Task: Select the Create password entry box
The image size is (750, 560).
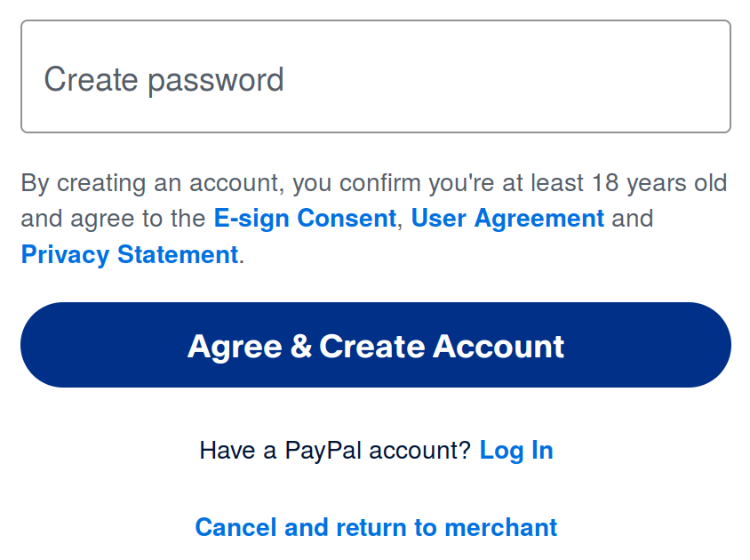Action: coord(375,77)
